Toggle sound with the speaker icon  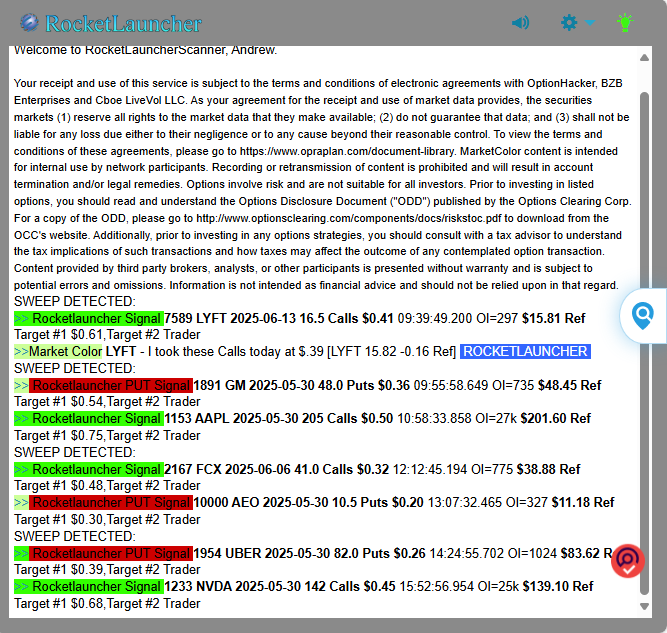click(x=520, y=23)
